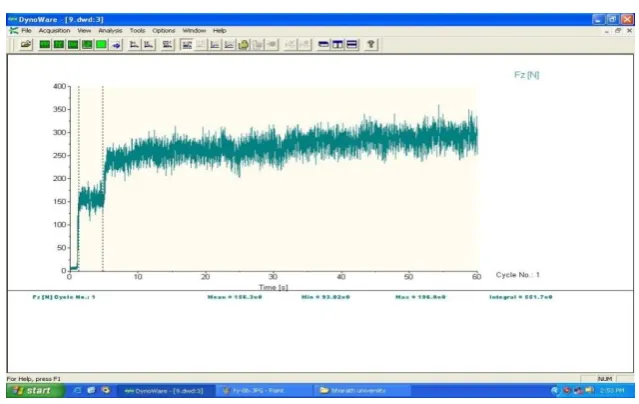This screenshot has width=639, height=404.
Task: Open the View menu
Action: (x=84, y=31)
